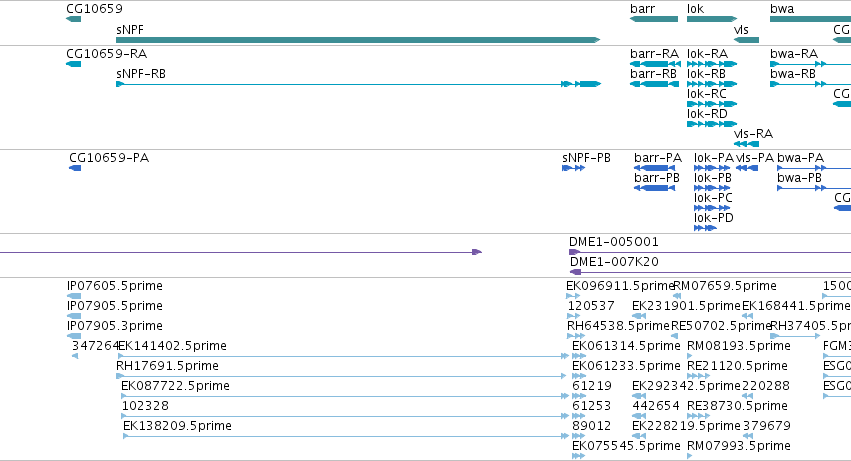Image resolution: width=851 pixels, height=461 pixels.
Task: Click the 120537 EST label
Action: coord(591,306)
